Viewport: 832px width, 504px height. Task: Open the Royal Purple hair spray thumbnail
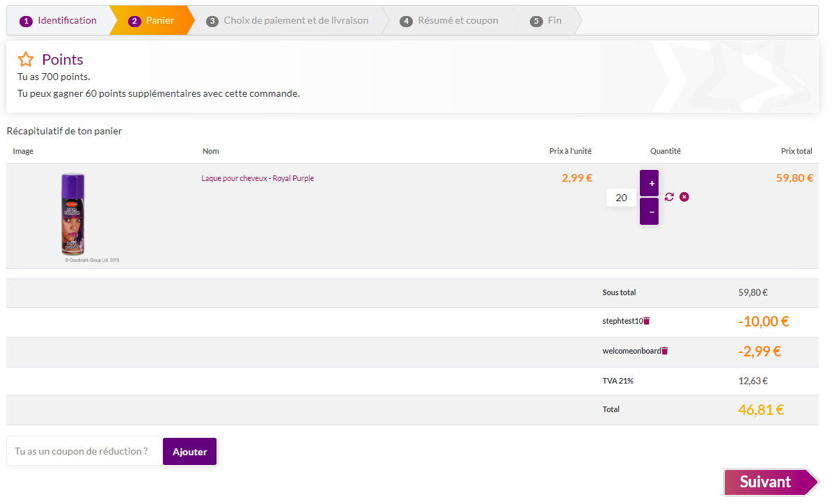[72, 214]
